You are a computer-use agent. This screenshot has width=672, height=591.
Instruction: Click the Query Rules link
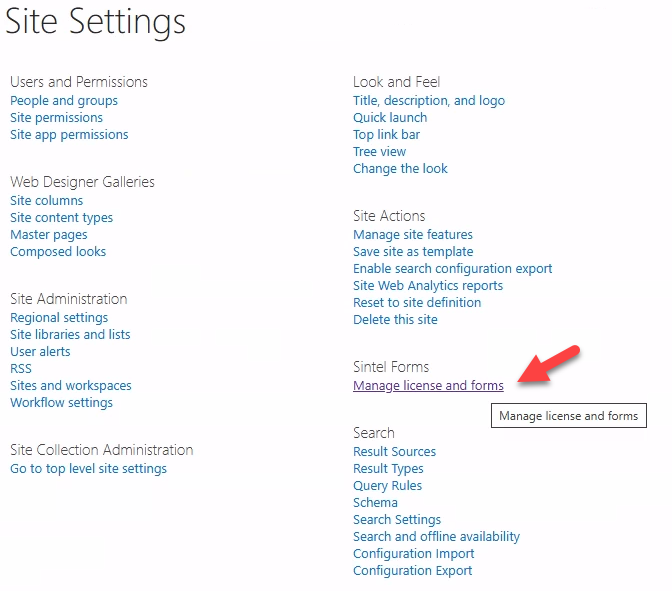387,485
